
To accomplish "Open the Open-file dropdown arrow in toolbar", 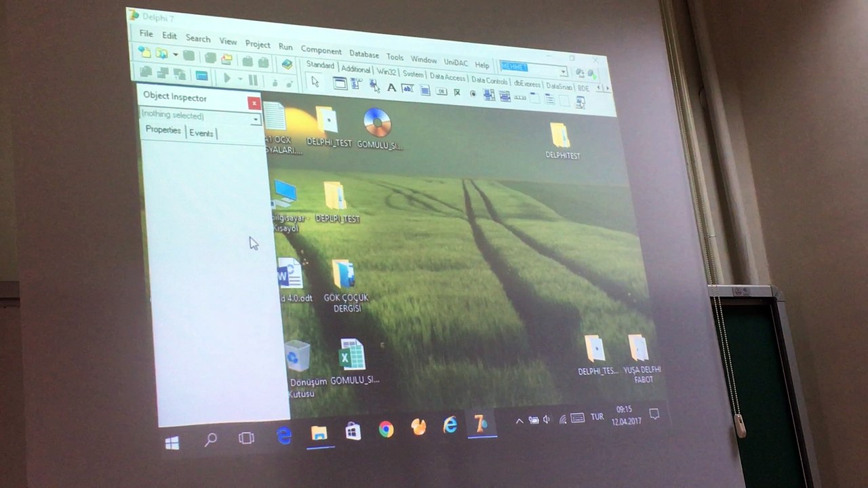I will pyautogui.click(x=175, y=54).
